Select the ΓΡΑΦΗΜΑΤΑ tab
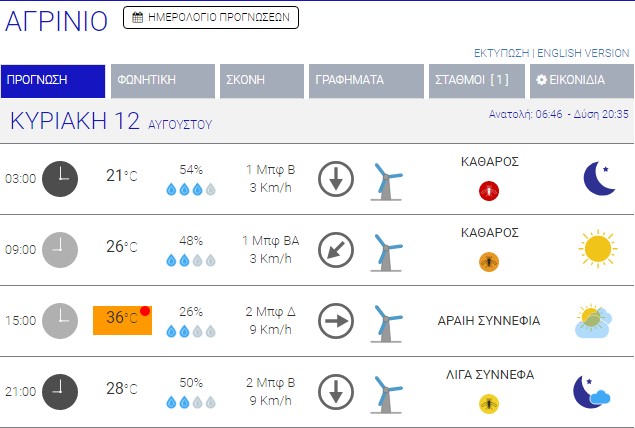 click(365, 81)
